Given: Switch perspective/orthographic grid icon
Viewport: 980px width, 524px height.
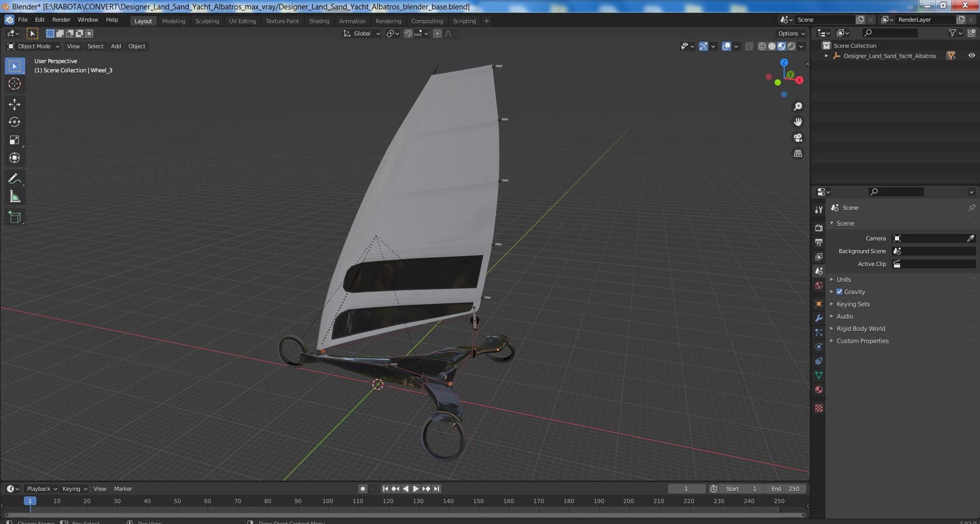Looking at the screenshot, I should 798,153.
